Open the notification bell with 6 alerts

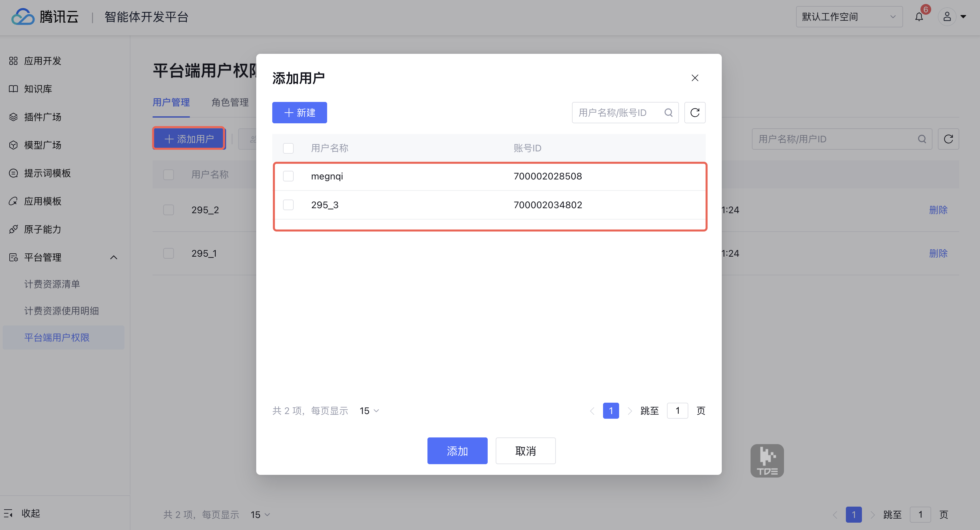pos(919,17)
